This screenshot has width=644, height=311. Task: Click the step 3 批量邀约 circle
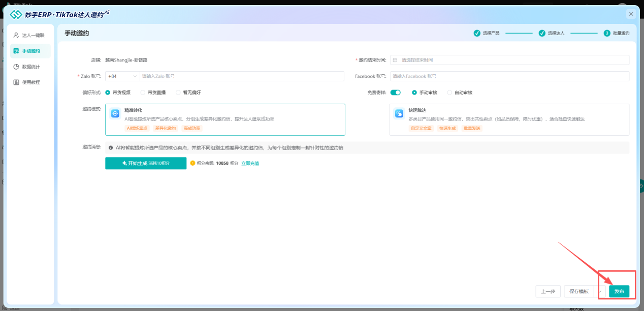607,33
